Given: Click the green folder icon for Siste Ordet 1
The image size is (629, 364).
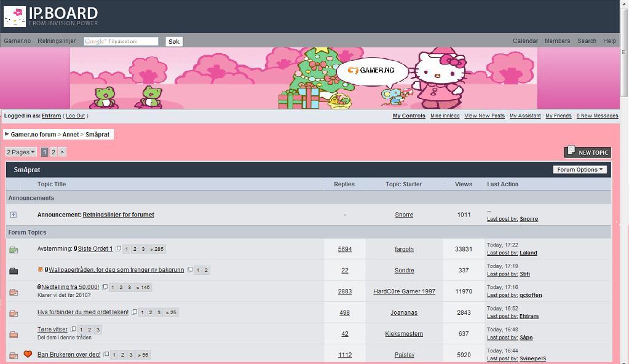Looking at the screenshot, I should coord(14,250).
